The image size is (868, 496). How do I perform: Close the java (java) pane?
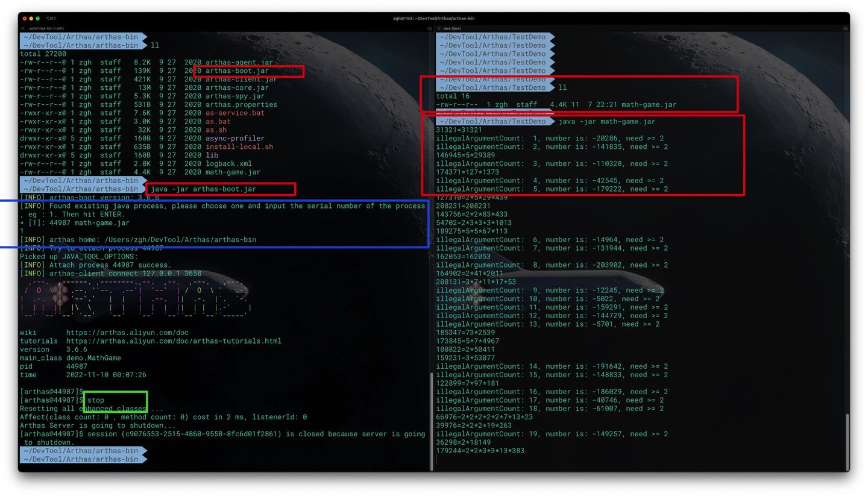pyautogui.click(x=439, y=28)
